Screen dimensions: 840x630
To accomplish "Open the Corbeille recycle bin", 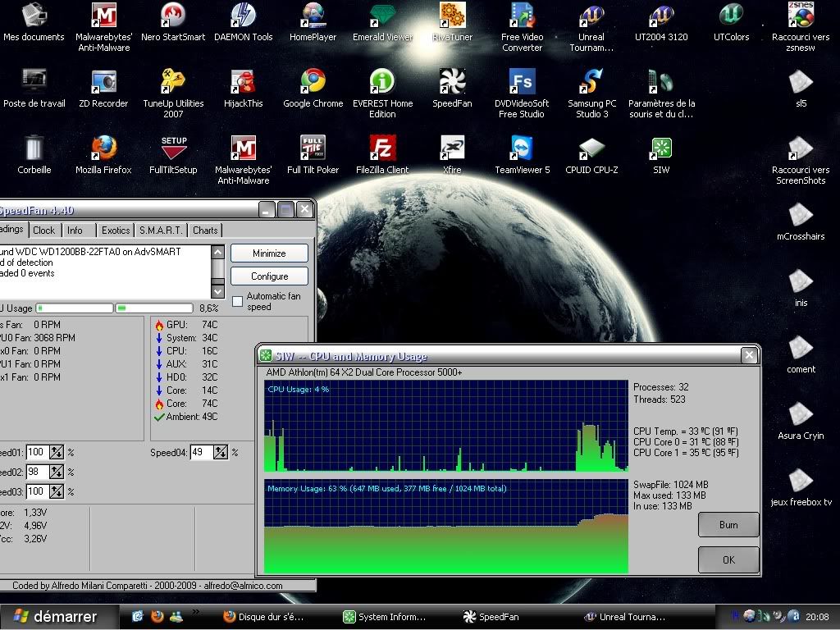I will coord(34,148).
